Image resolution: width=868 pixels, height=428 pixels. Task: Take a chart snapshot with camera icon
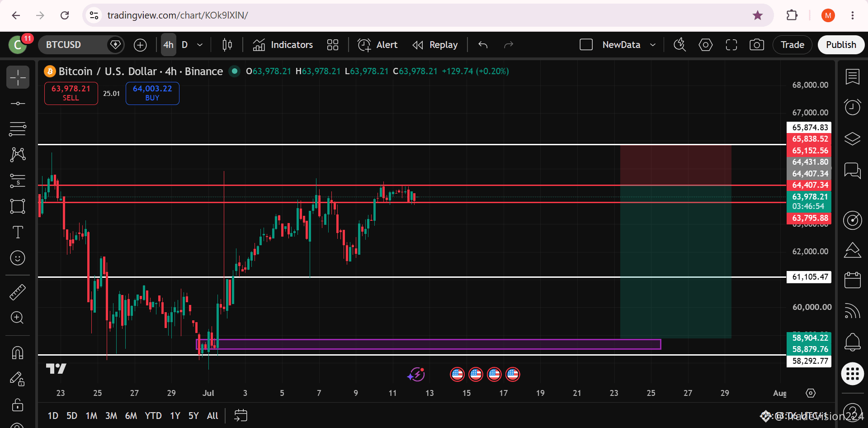(x=757, y=45)
